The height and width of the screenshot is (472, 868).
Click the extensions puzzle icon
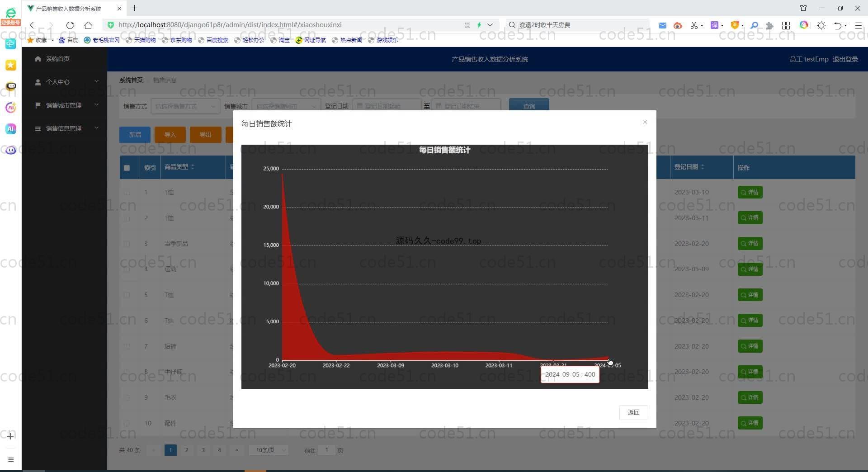769,25
